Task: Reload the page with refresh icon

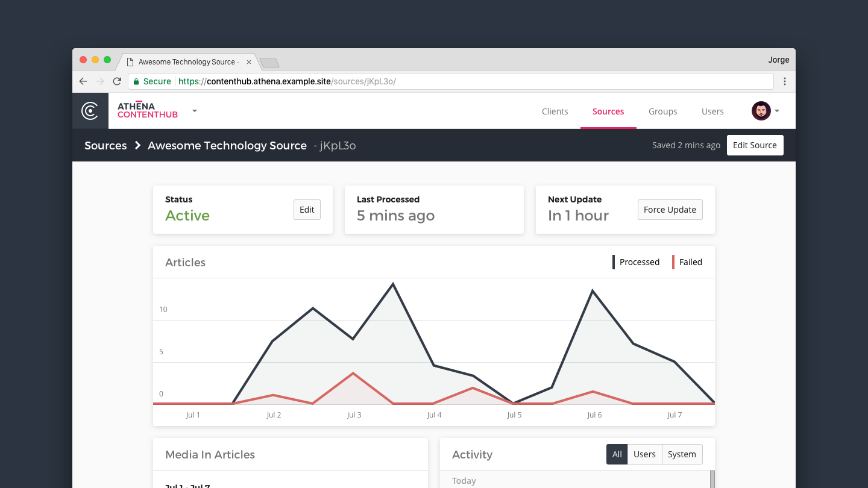Action: (117, 81)
